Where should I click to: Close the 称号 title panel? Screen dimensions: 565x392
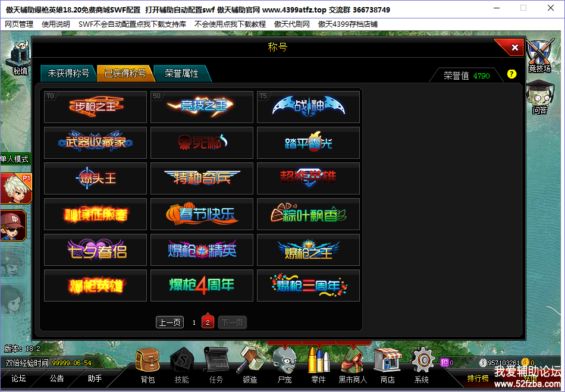[x=514, y=47]
